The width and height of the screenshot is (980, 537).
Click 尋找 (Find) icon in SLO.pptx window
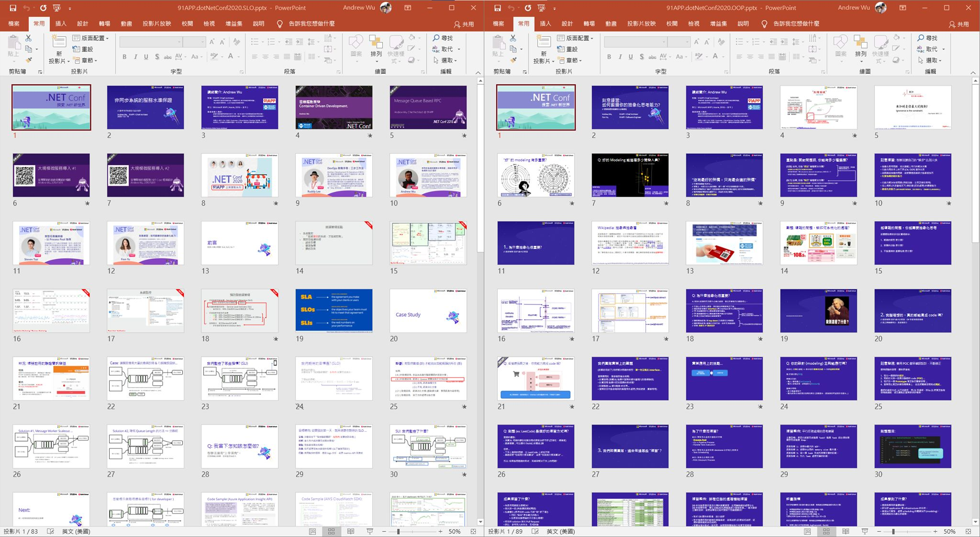436,38
